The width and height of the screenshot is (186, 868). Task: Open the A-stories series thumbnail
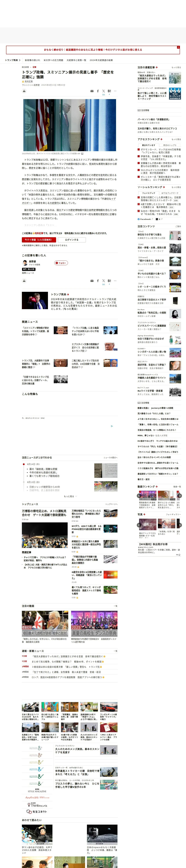pos(175,78)
